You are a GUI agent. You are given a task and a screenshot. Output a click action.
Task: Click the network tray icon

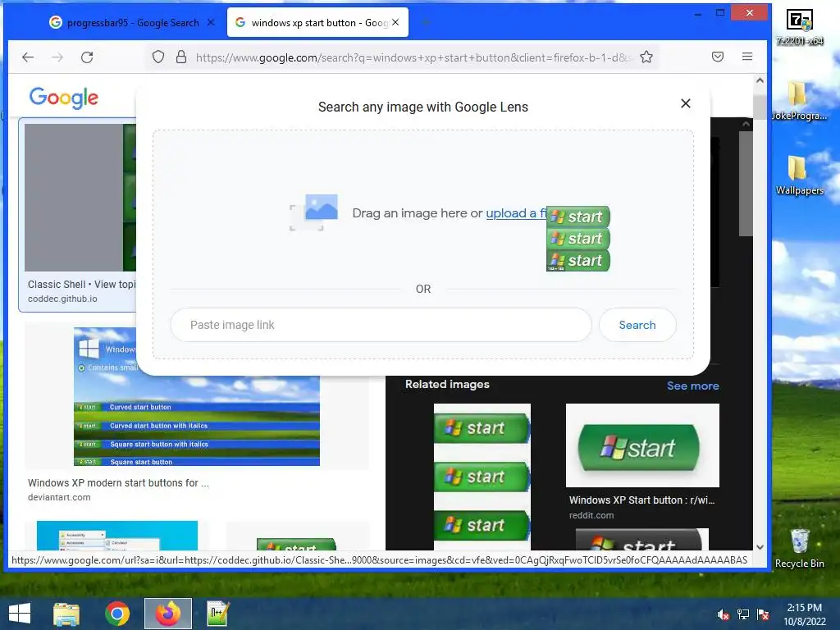click(x=743, y=614)
